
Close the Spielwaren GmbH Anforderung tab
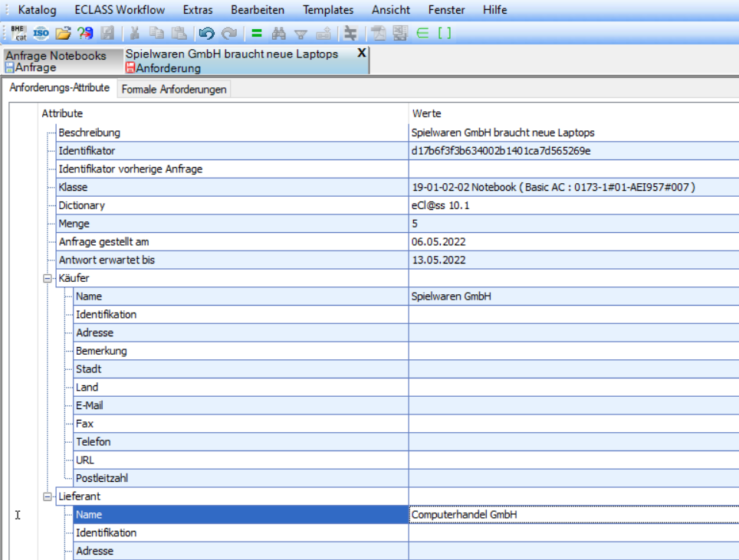click(x=362, y=54)
